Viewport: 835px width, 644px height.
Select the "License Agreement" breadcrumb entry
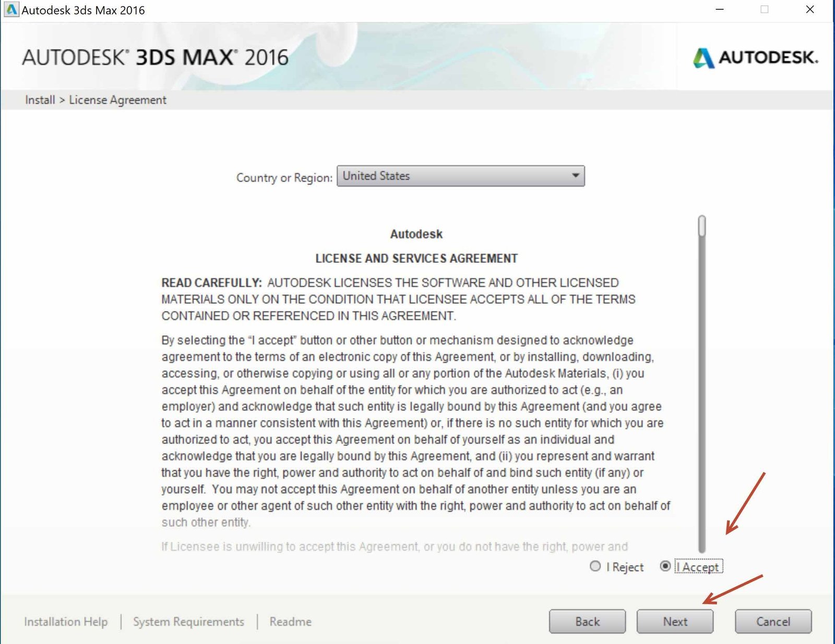118,100
